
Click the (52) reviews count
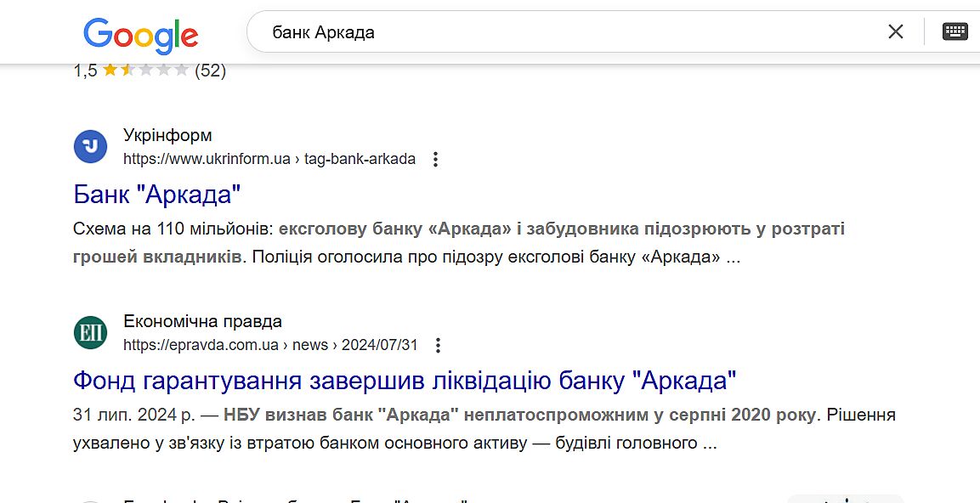210,71
